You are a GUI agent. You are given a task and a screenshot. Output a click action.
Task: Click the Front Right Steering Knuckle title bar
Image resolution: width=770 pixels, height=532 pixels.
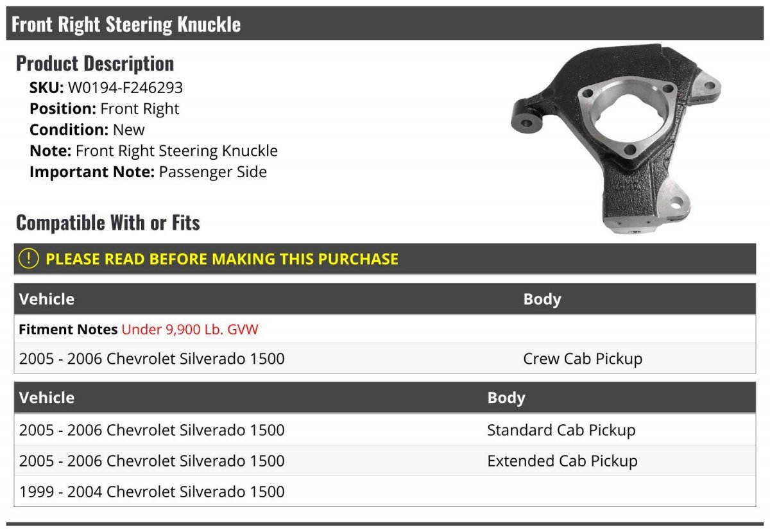click(x=385, y=24)
